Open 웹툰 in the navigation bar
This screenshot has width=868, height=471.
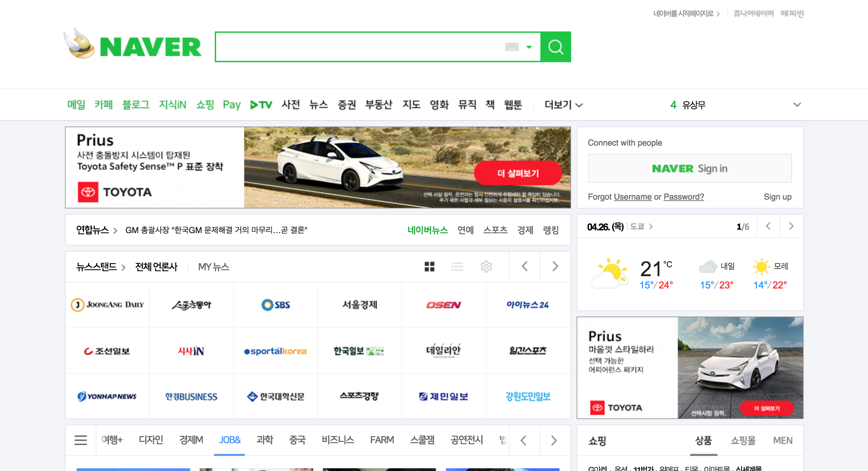click(x=513, y=105)
